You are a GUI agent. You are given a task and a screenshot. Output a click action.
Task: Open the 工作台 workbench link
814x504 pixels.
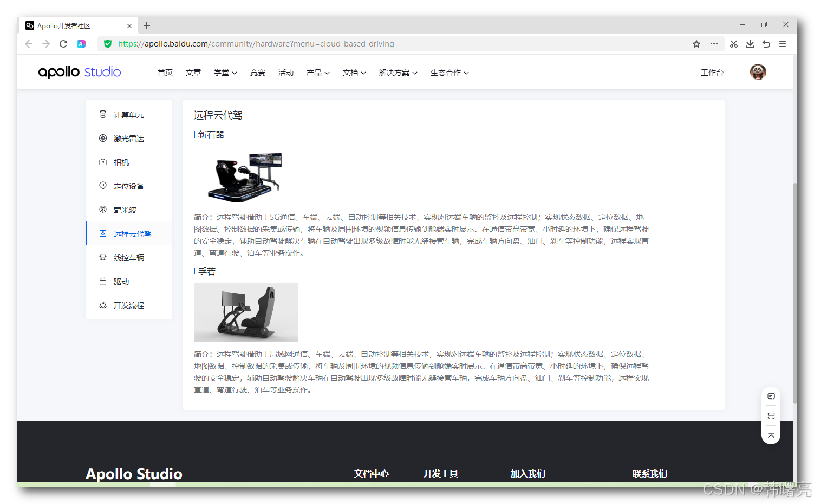tap(712, 73)
